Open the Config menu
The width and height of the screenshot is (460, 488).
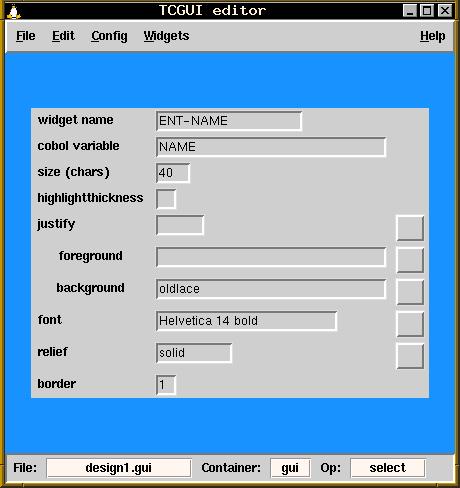pyautogui.click(x=109, y=36)
